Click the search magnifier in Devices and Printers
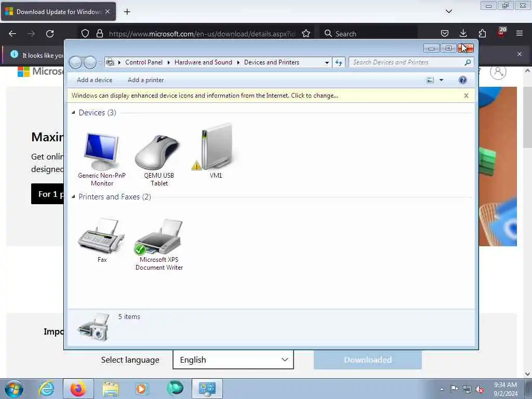Image resolution: width=532 pixels, height=399 pixels. [467, 62]
